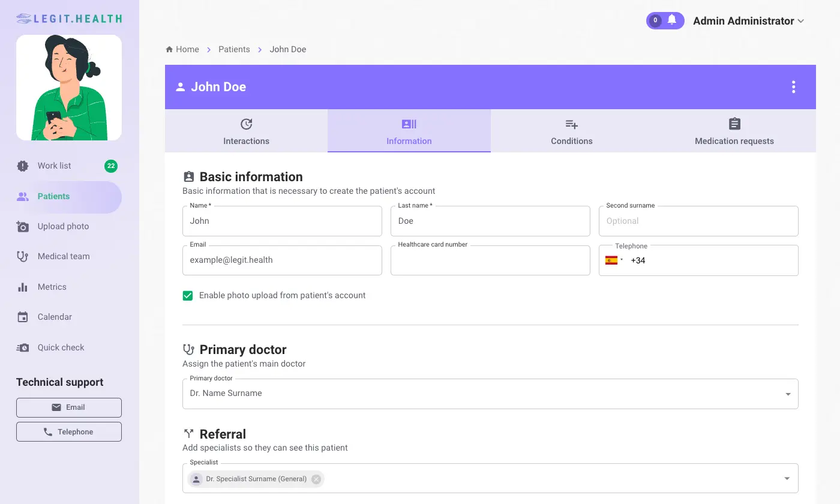Open the Spain flag country code selector

point(614,260)
